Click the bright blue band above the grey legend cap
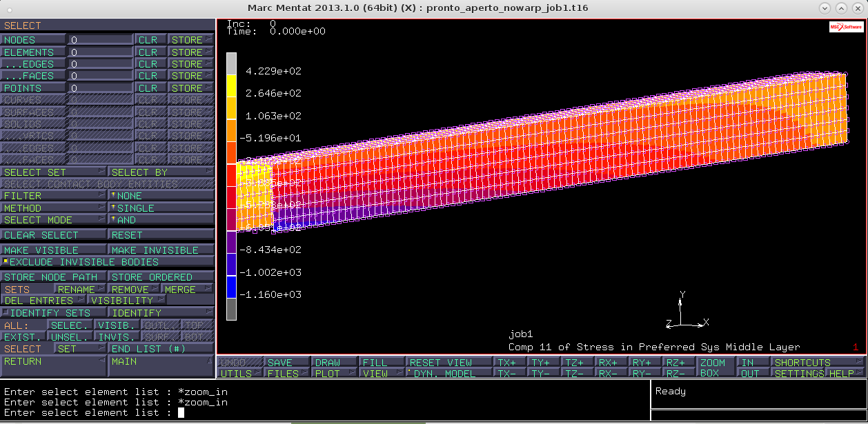 click(x=231, y=287)
